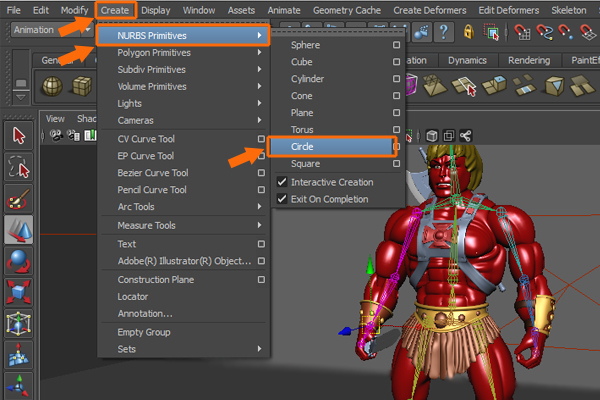
Task: Click the NURBS sphere shelf icon
Action: 51,88
